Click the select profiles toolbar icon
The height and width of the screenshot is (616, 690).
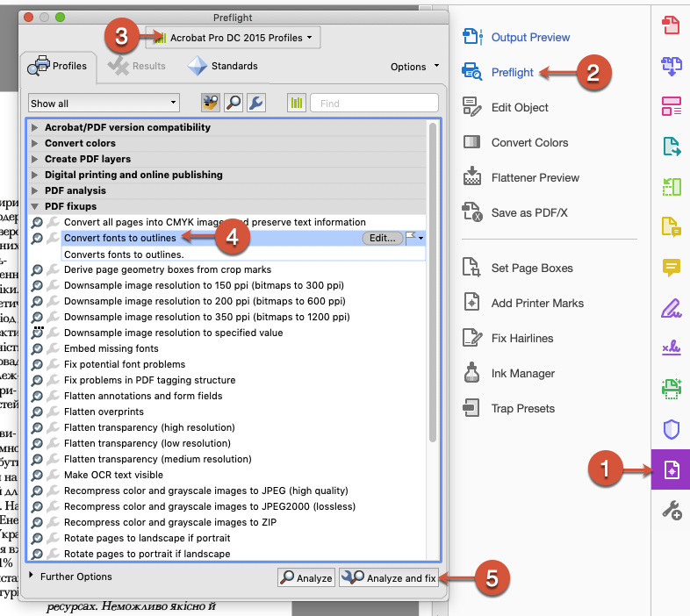coord(211,104)
